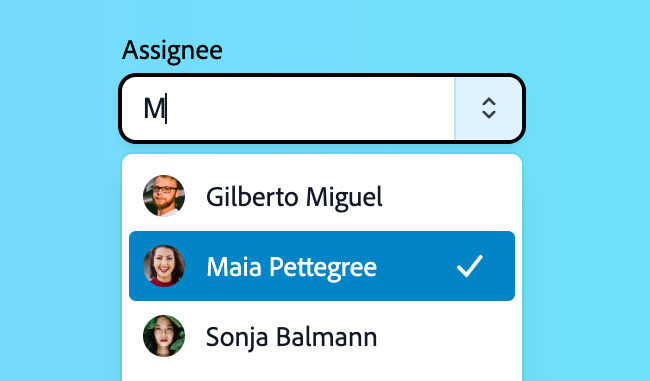Viewport: 650px width, 381px height.
Task: Choose the highlighted Maia Pettegree option
Action: pos(322,266)
